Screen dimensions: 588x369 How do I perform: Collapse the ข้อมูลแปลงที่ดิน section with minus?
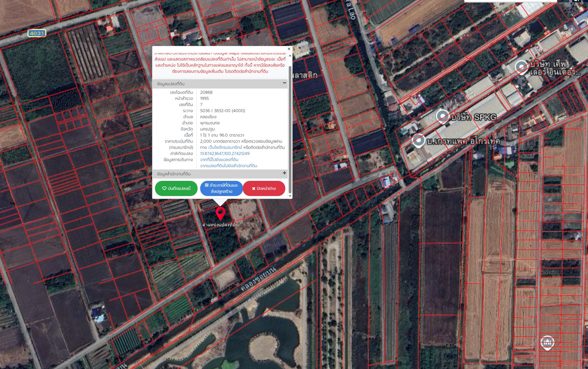click(x=284, y=84)
